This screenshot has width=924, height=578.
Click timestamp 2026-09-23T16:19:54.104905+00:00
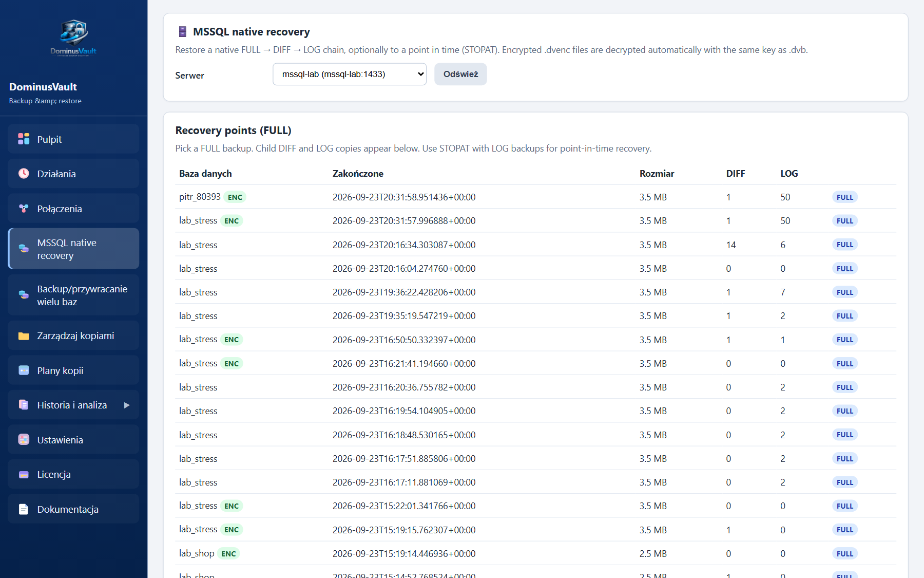coord(404,411)
